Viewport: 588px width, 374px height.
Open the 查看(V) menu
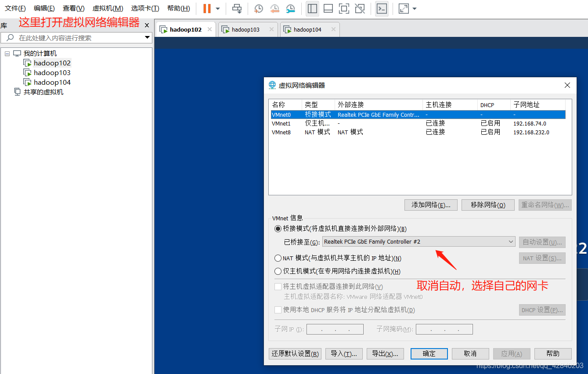point(74,8)
